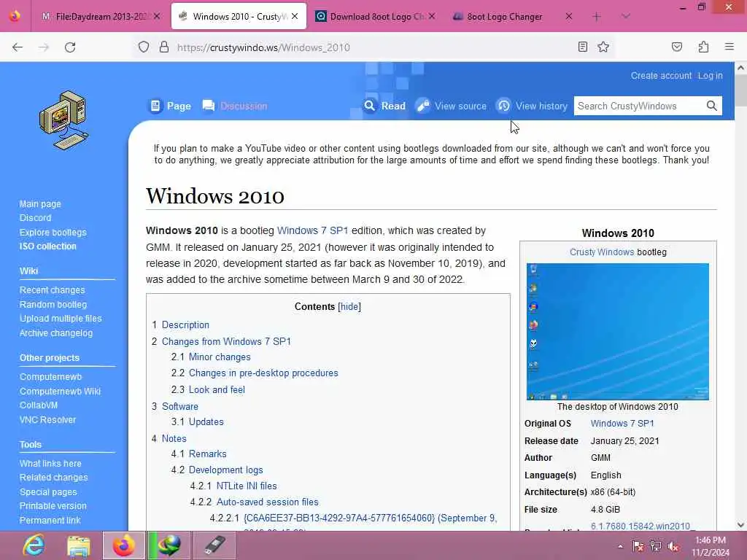The height and width of the screenshot is (560, 747).
Task: Jump to Minor changes section
Action: coord(220,357)
